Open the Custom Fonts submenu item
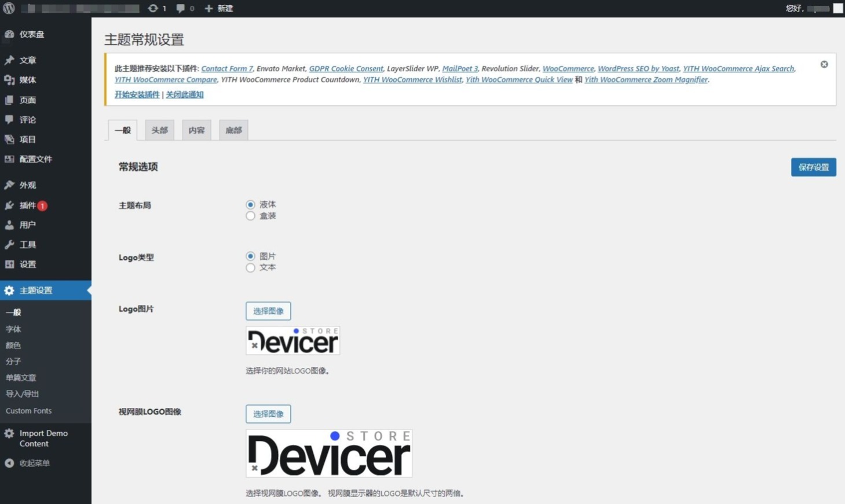 (x=28, y=411)
